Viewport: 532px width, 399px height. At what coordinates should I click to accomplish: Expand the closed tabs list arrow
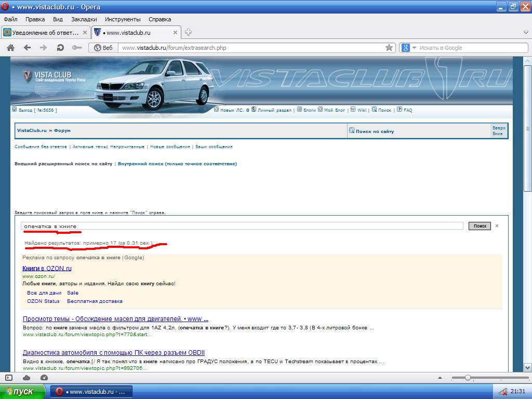pos(525,32)
